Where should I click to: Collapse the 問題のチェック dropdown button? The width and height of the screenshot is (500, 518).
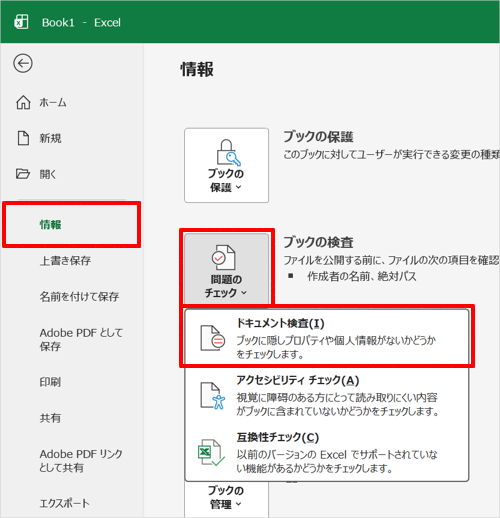[227, 269]
